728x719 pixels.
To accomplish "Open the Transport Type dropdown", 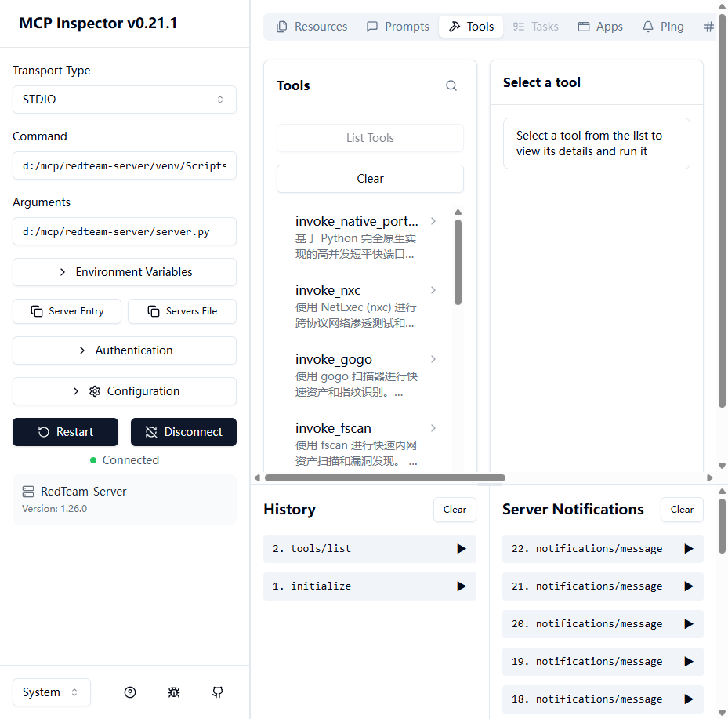I will tap(124, 100).
